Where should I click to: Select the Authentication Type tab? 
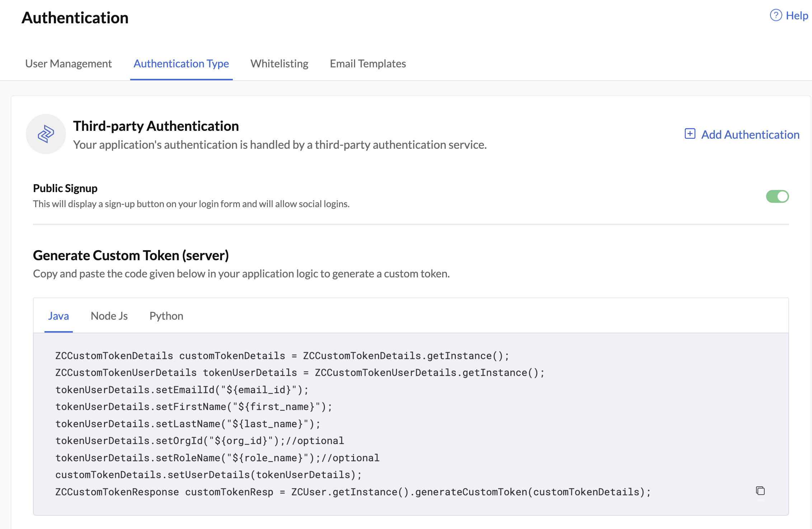pos(181,63)
